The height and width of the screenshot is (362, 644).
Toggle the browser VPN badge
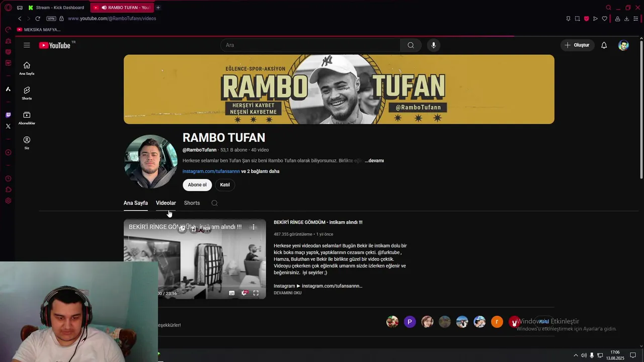pos(51,19)
